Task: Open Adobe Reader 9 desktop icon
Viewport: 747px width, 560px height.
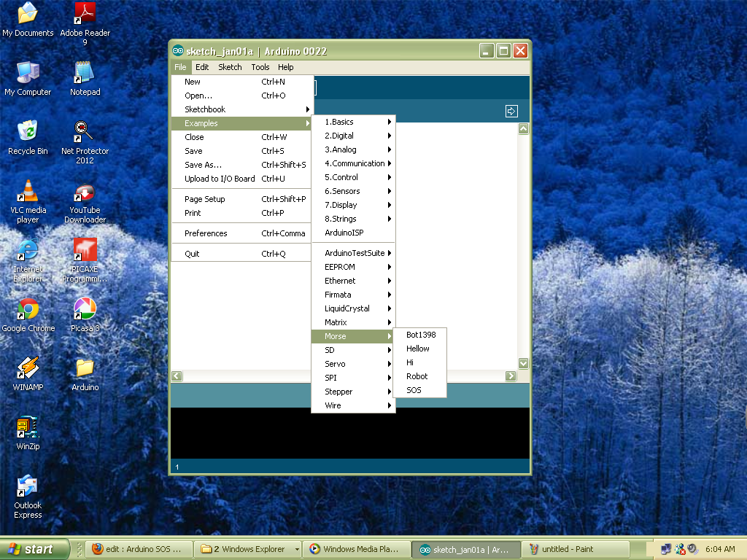Action: 85,23
